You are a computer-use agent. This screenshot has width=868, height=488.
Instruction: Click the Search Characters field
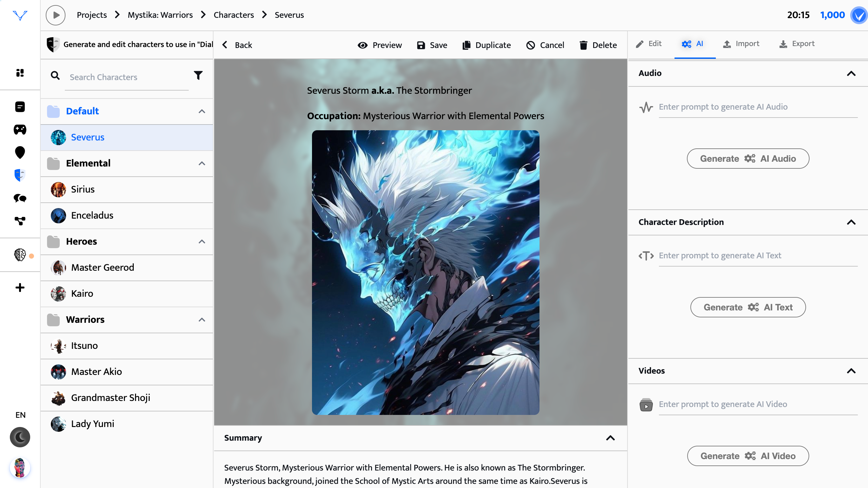(126, 77)
